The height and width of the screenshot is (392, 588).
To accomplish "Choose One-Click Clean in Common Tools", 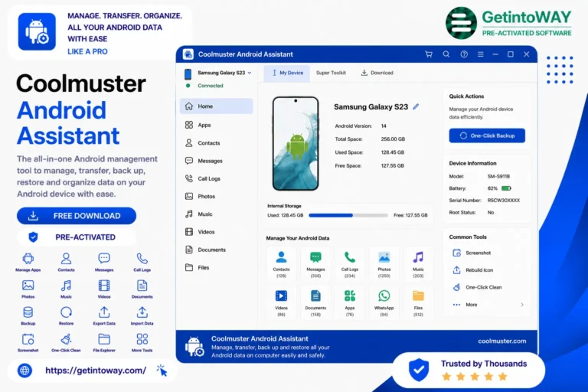I will pos(477,287).
